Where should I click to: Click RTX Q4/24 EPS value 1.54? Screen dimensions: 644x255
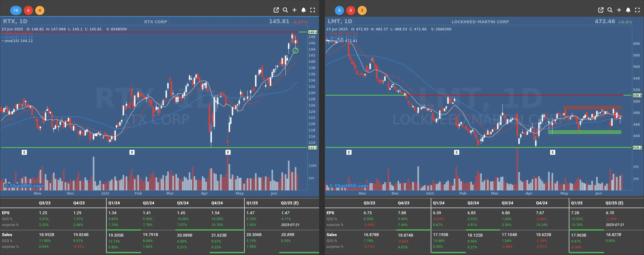[x=215, y=213]
